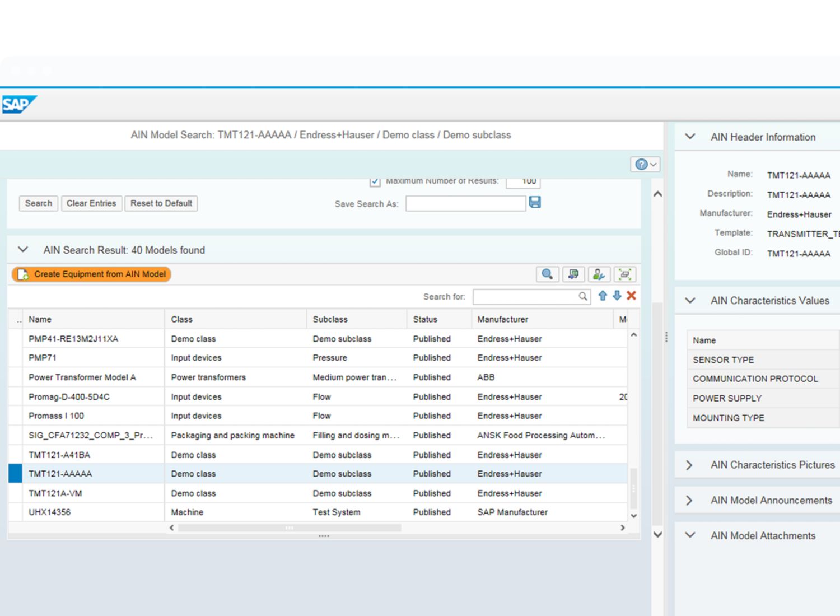
Task: Expand the AIN Model Announcements section
Action: pos(689,501)
